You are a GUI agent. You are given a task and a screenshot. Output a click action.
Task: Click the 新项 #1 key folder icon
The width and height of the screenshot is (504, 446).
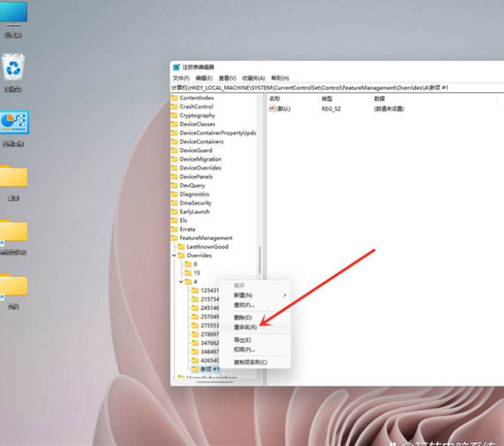click(195, 369)
